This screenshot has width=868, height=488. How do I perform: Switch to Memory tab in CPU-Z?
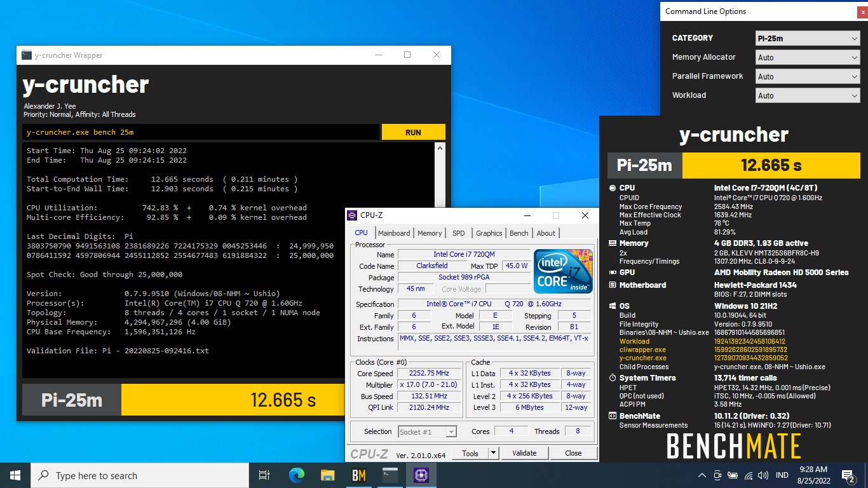(430, 233)
